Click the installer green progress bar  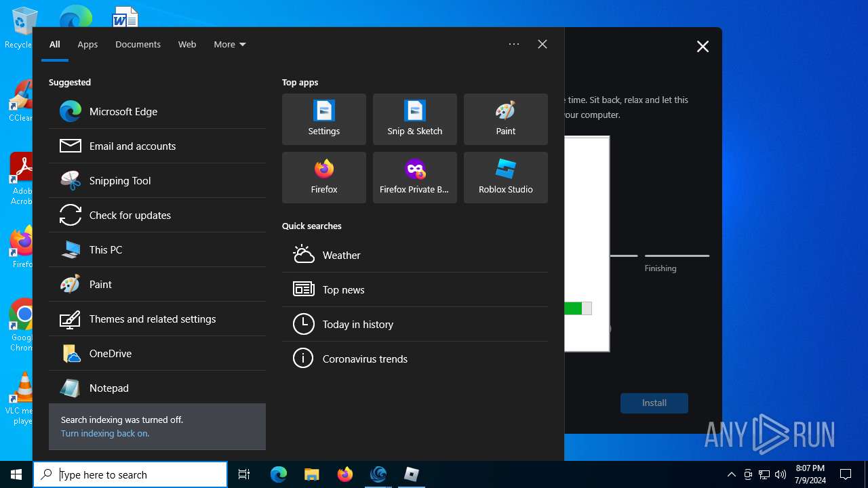(x=578, y=308)
